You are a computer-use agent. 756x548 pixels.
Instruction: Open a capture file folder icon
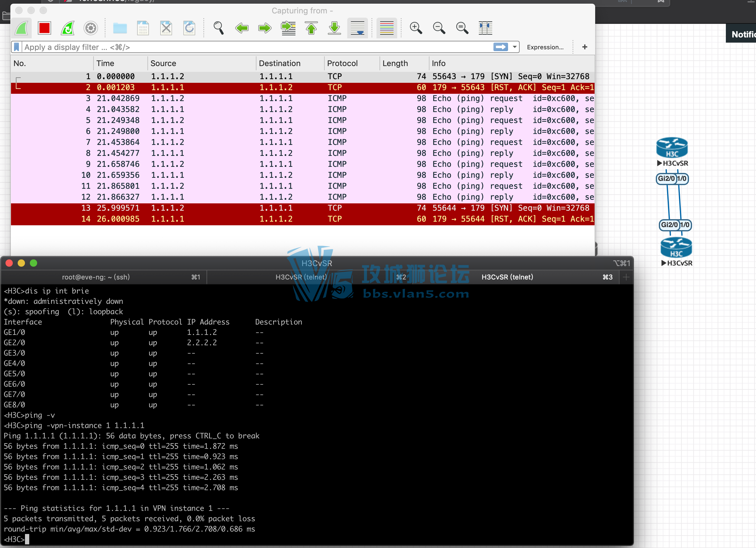(120, 28)
